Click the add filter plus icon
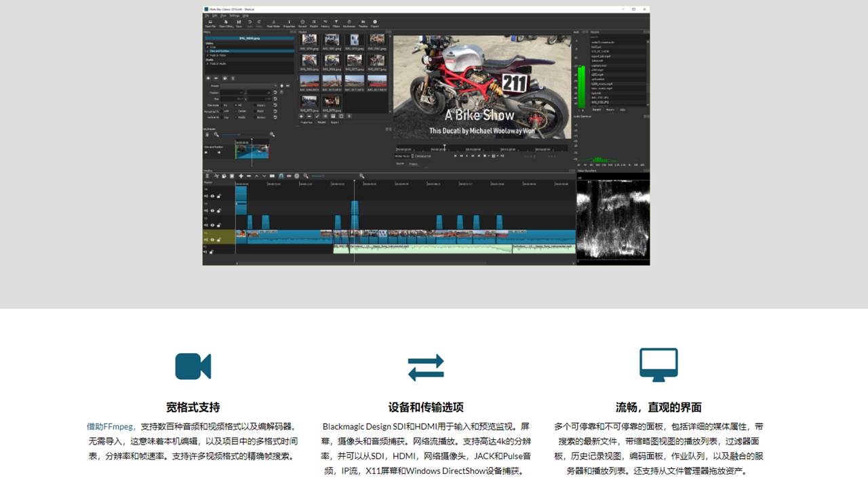The height and width of the screenshot is (488, 868). click(x=208, y=78)
